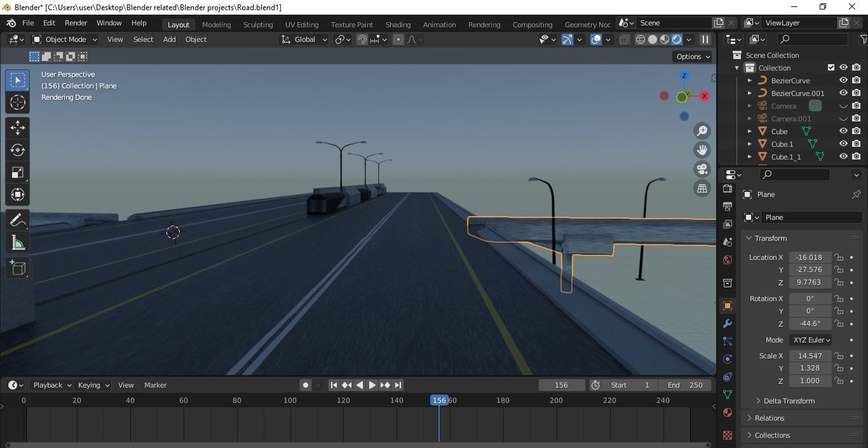The height and width of the screenshot is (448, 868).
Task: Click the frame 156 playhead marker
Action: point(439,400)
